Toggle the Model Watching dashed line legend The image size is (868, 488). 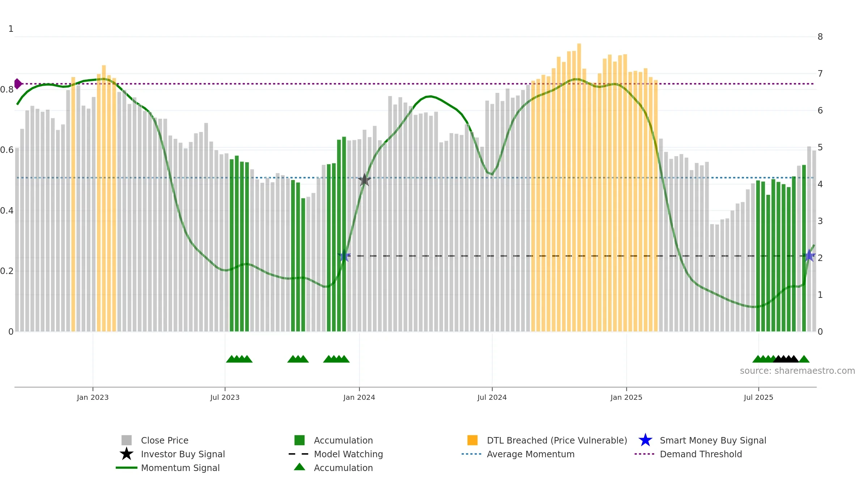coord(336,454)
